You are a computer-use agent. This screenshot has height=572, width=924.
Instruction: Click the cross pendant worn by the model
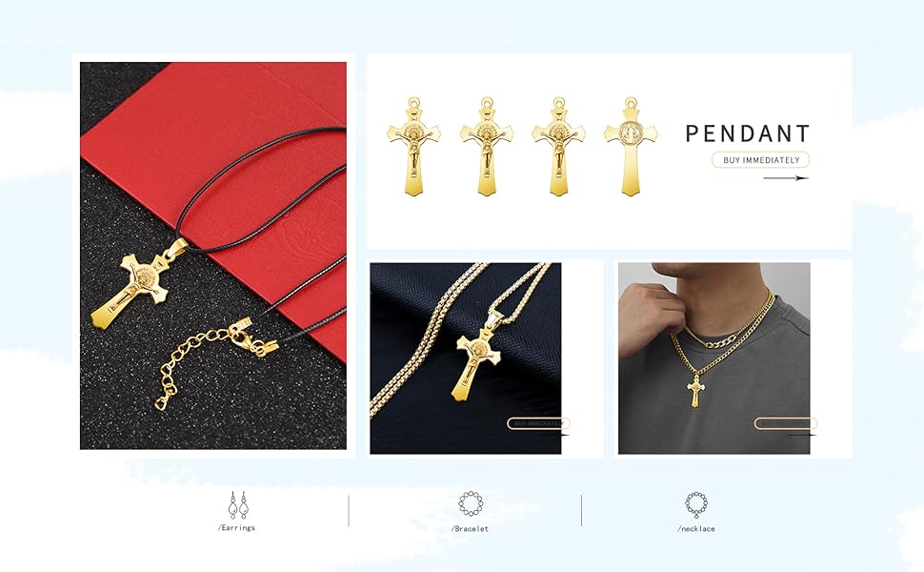[x=696, y=390]
